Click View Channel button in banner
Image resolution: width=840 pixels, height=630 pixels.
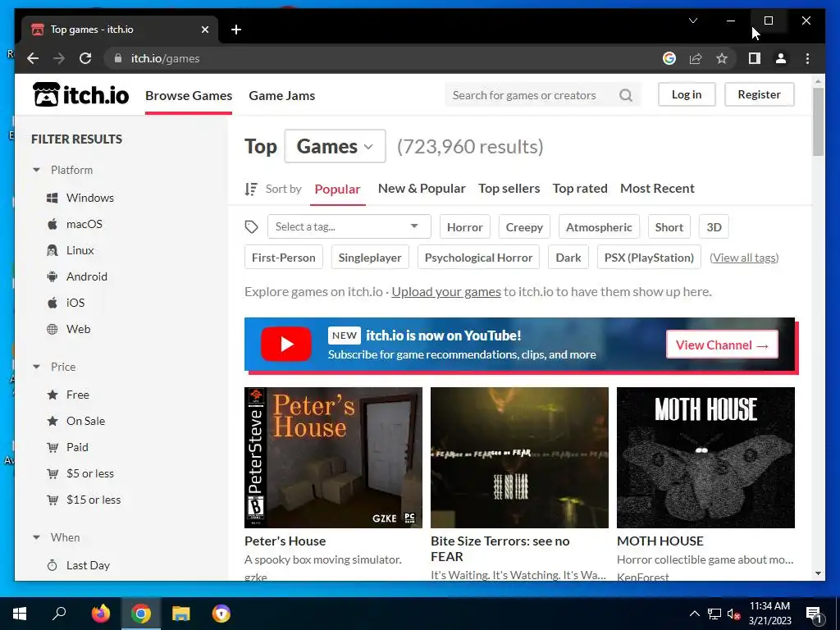[722, 345]
